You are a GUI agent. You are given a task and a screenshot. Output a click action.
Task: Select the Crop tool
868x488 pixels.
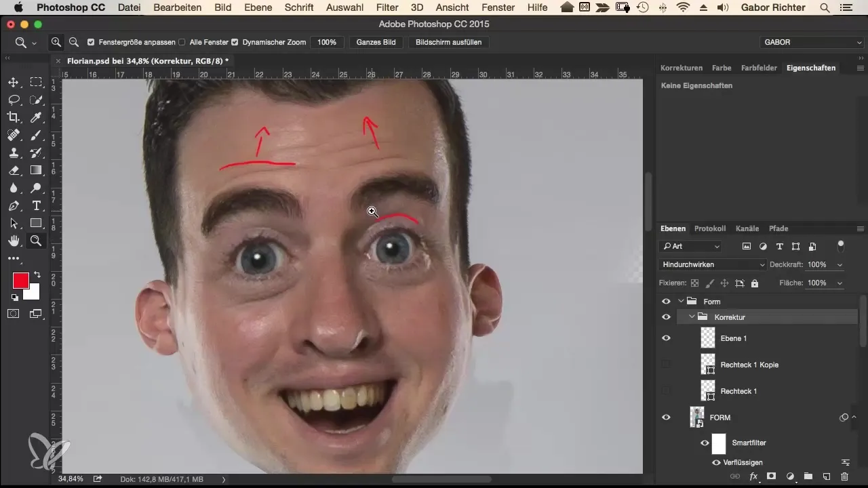(14, 117)
